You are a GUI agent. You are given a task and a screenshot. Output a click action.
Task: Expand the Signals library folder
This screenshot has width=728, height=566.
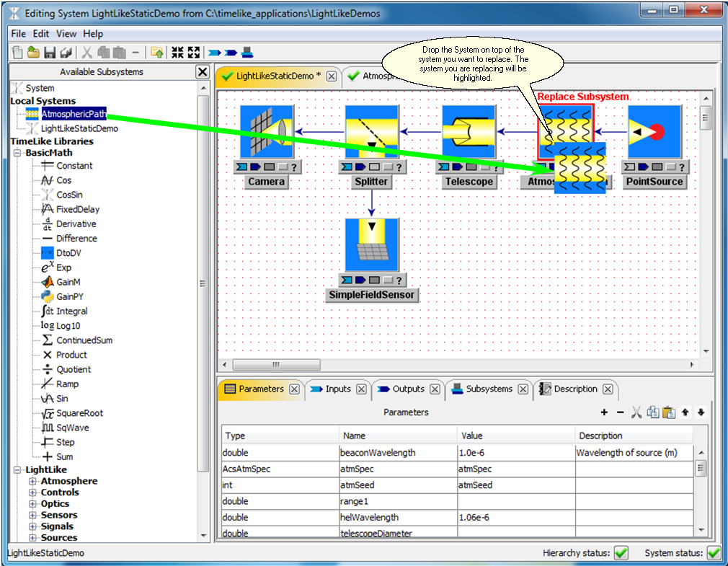click(32, 526)
